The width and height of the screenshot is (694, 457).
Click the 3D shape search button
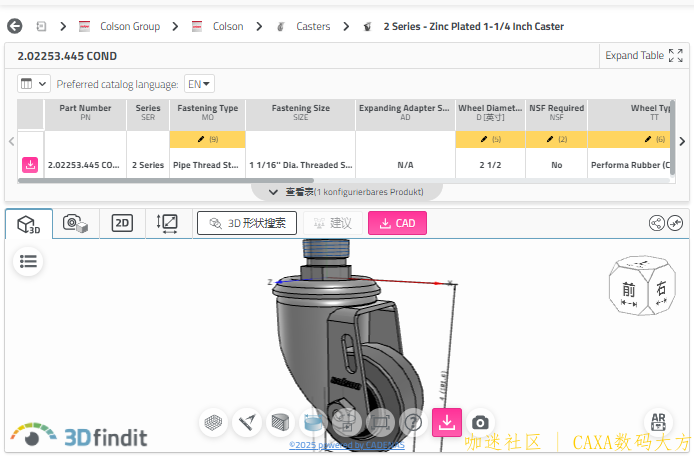pyautogui.click(x=247, y=223)
